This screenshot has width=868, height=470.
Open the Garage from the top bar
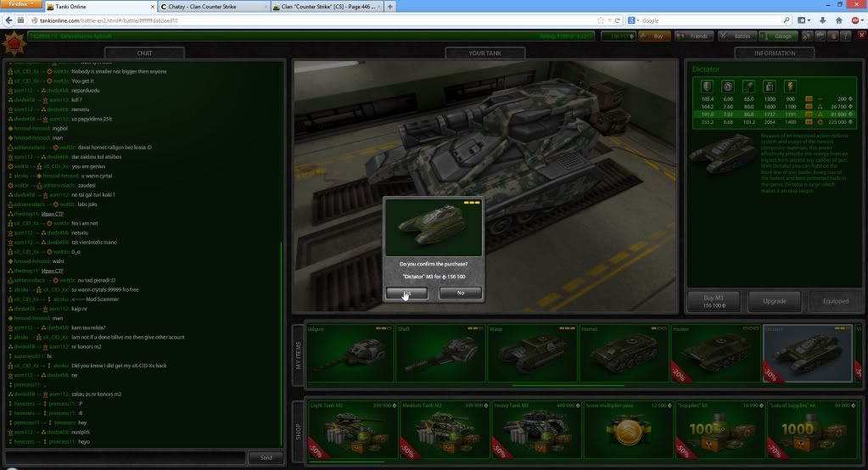(779, 36)
